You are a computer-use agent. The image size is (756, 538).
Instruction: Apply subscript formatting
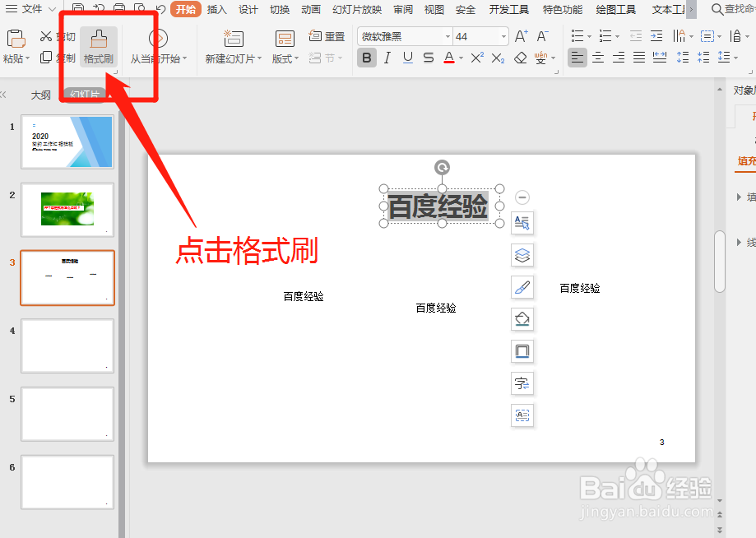(x=498, y=58)
